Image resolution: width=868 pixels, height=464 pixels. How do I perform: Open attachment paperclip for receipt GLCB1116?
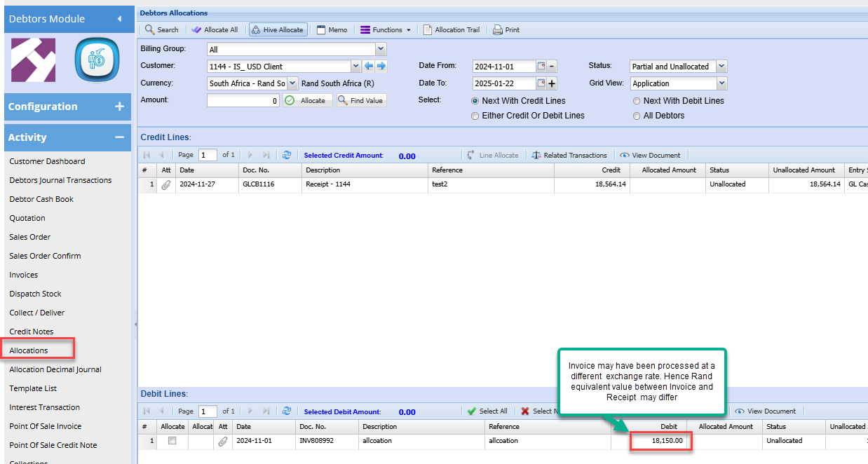point(166,185)
